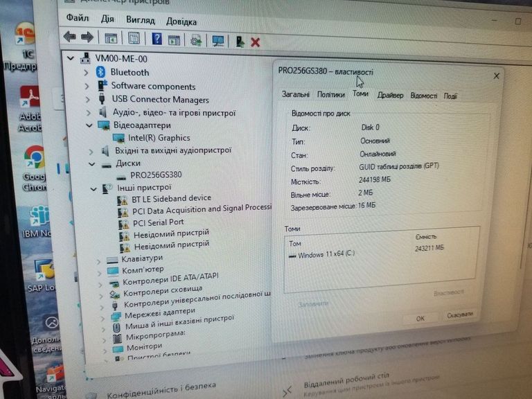The image size is (532, 399).
Task: Expand Аудіо-, відео- та ігрові пристрої node
Action: coord(89,113)
